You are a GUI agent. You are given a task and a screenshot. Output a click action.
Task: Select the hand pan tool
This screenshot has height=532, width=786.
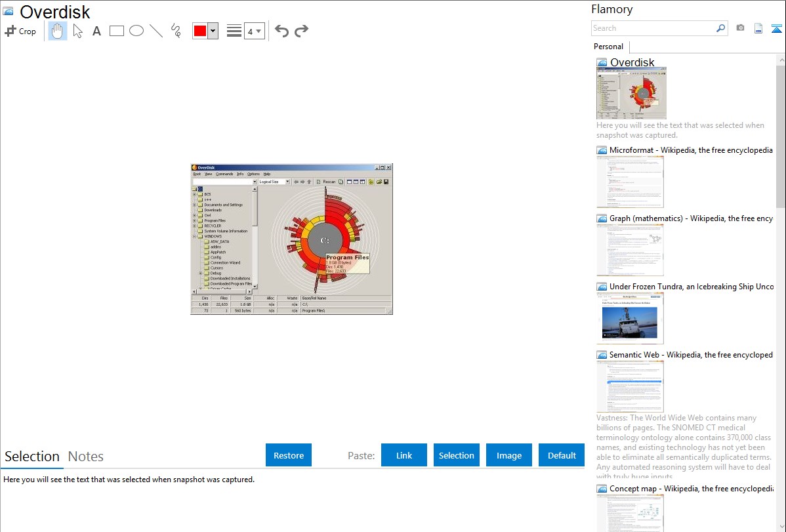click(x=57, y=31)
